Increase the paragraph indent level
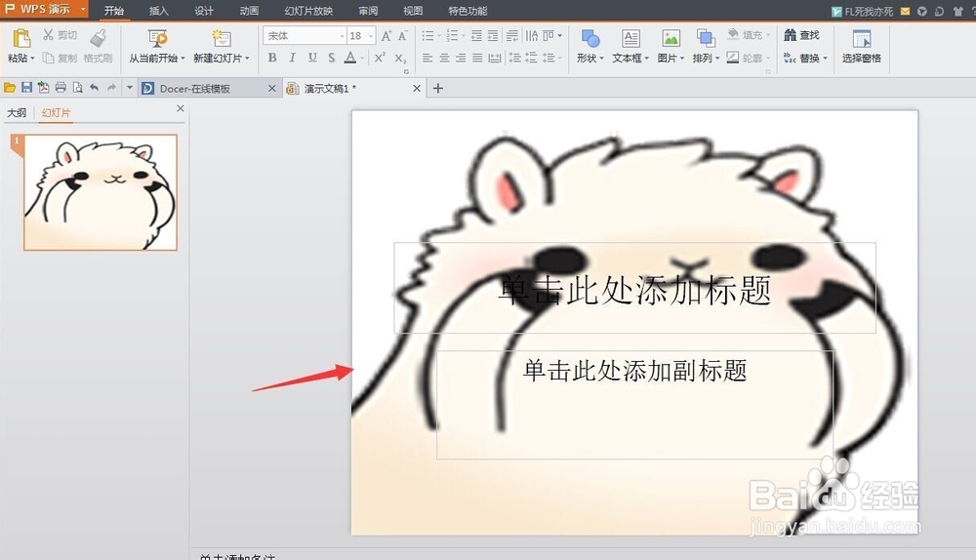Screen dimensions: 976x560 493,35
